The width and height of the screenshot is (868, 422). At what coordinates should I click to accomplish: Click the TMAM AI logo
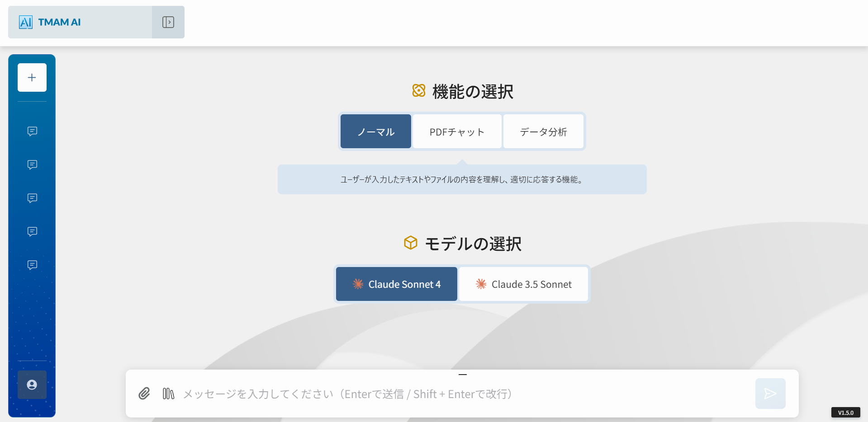click(x=50, y=22)
